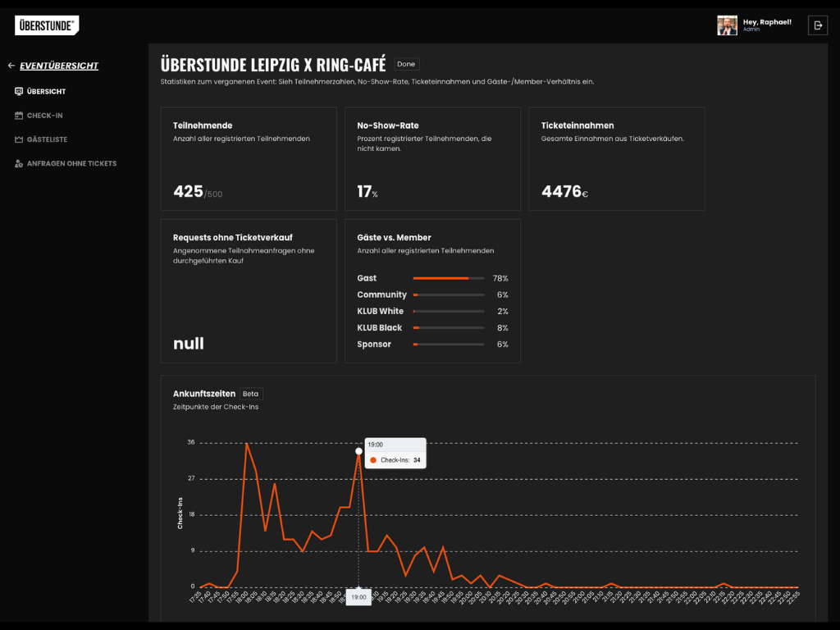The height and width of the screenshot is (630, 840).
Task: Click the No-Show-Rate value 17
Action: click(364, 191)
